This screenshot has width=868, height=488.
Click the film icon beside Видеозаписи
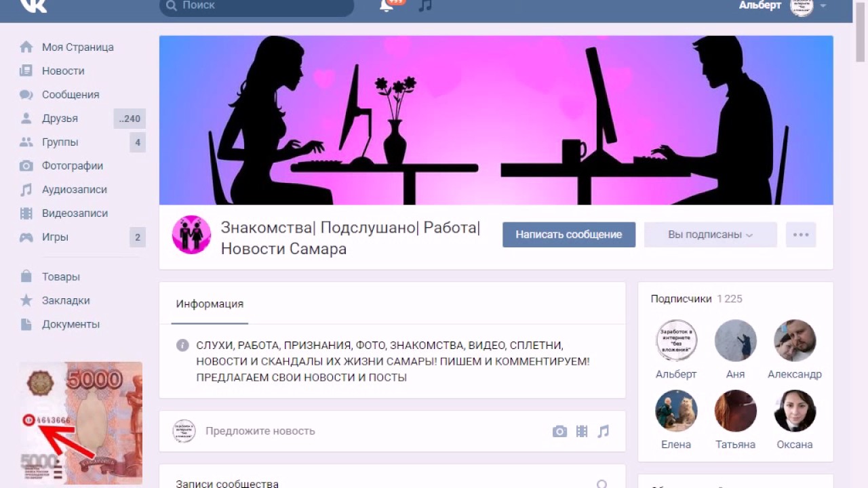pos(26,213)
